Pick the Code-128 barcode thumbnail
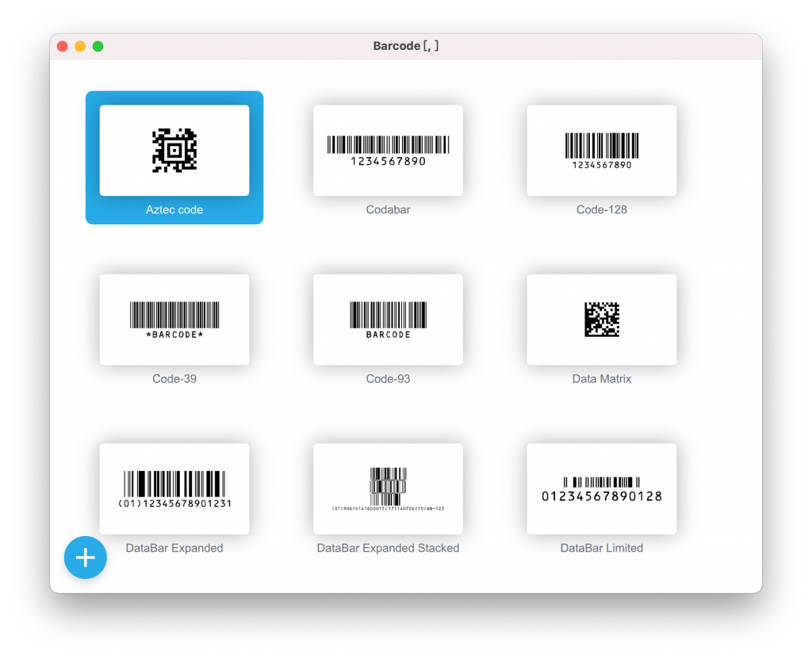The height and width of the screenshot is (659, 812). point(602,150)
